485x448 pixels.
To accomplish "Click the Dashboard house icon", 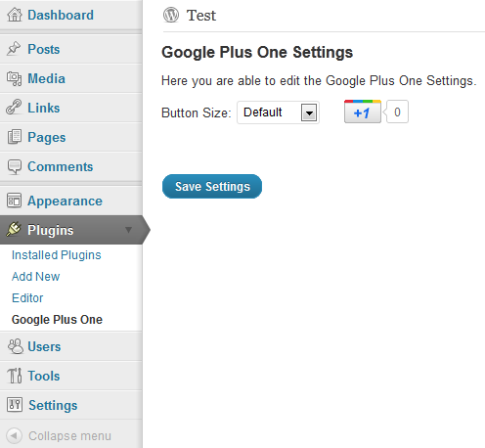I will tap(15, 15).
